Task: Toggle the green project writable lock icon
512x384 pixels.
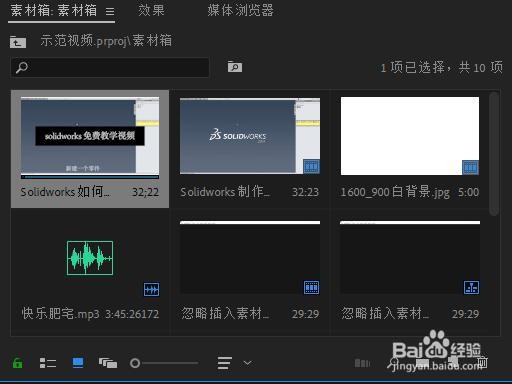Action: [x=17, y=363]
